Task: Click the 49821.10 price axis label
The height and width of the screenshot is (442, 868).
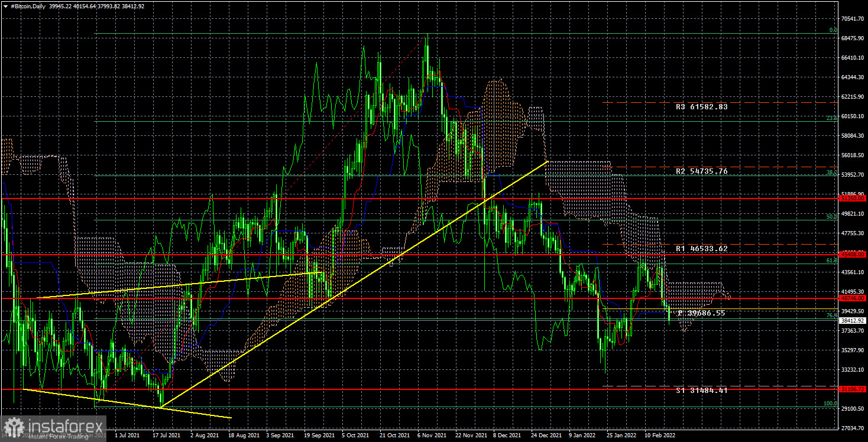Action: point(853,214)
